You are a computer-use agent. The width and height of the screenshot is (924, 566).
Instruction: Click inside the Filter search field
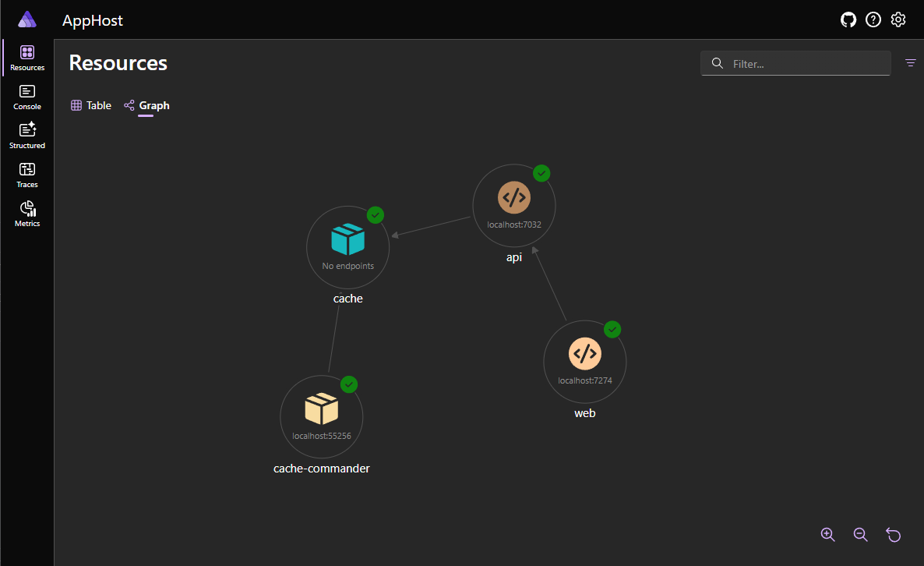(x=795, y=63)
